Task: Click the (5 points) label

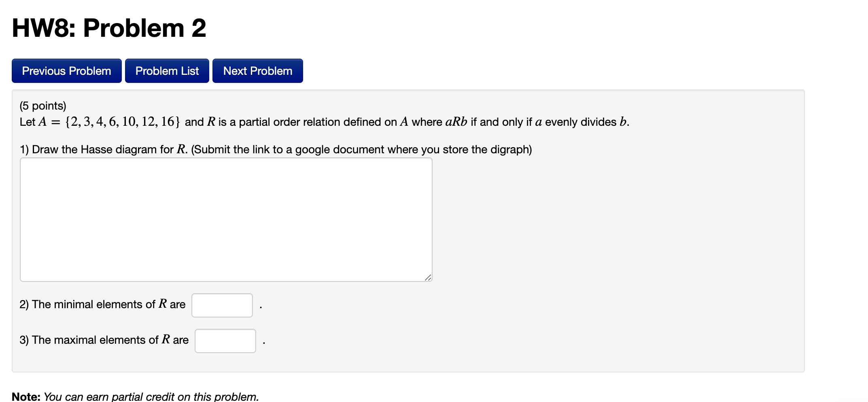Action: pos(42,106)
